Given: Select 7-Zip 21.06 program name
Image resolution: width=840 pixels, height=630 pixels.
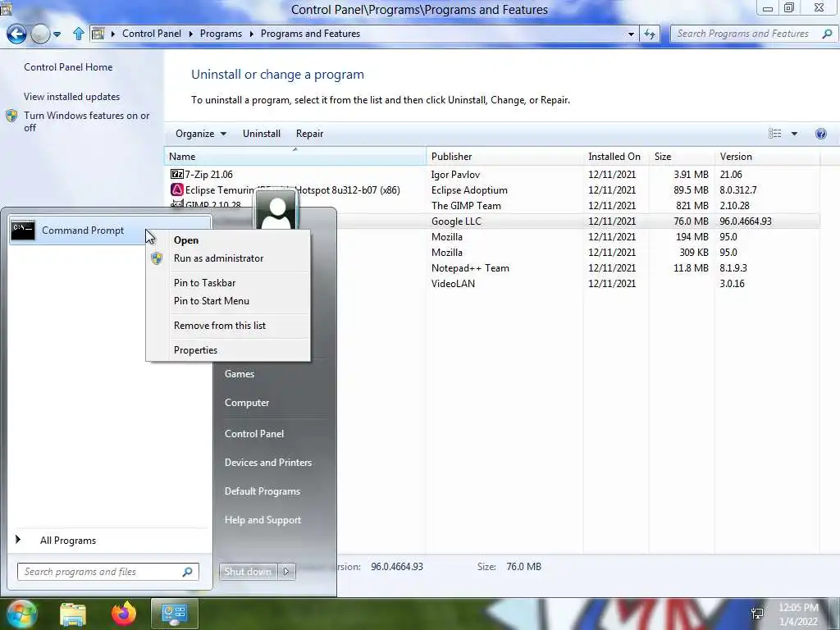Looking at the screenshot, I should pos(209,175).
